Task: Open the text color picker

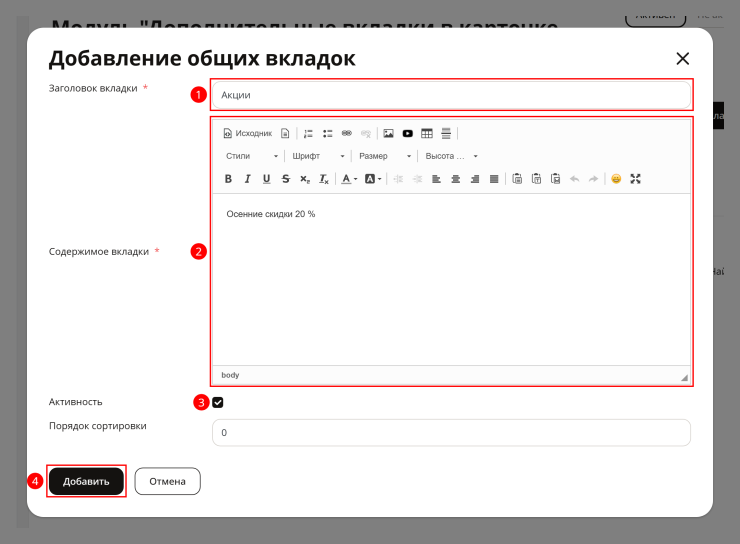Action: [x=349, y=179]
